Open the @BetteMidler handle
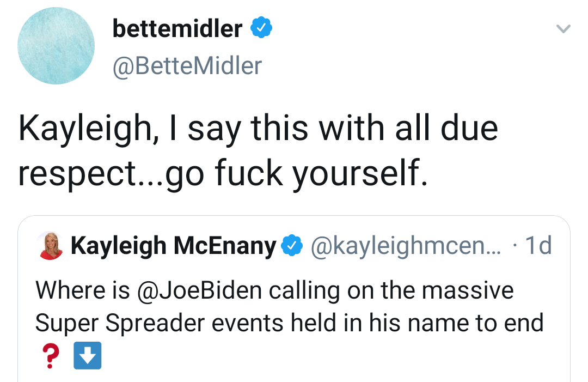This screenshot has height=382, width=588. point(187,65)
